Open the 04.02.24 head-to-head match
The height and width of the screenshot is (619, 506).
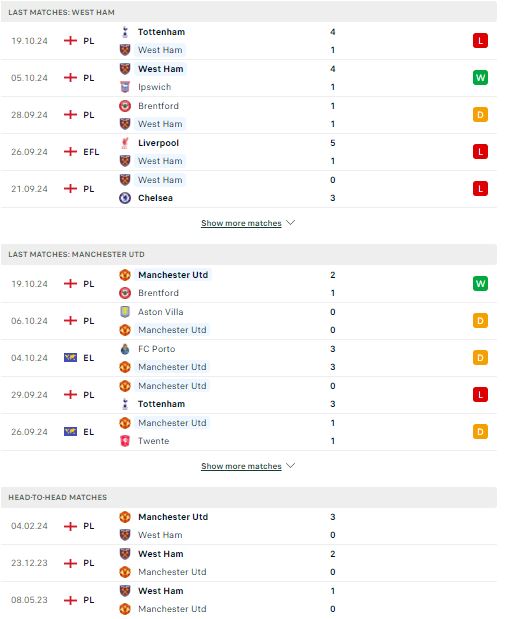pos(249,526)
